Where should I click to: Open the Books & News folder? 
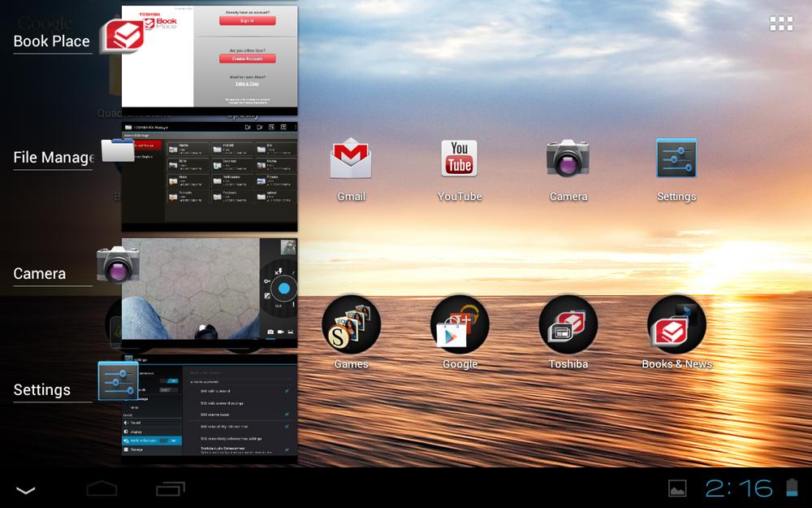click(x=676, y=324)
